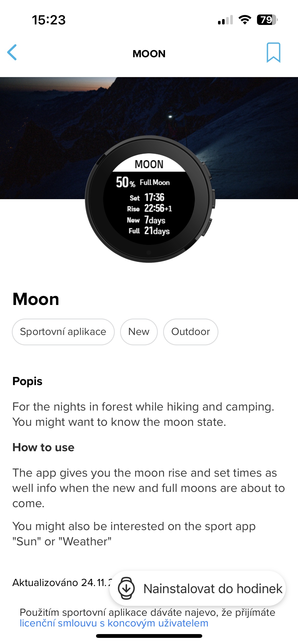This screenshot has height=644, width=298.
Task: Tap the battery indicator in status bar
Action: tap(267, 20)
